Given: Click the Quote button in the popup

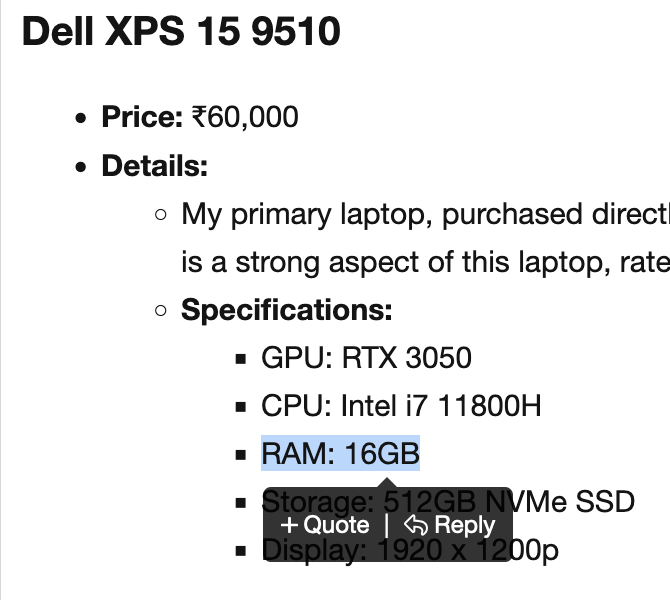Looking at the screenshot, I should (x=325, y=525).
